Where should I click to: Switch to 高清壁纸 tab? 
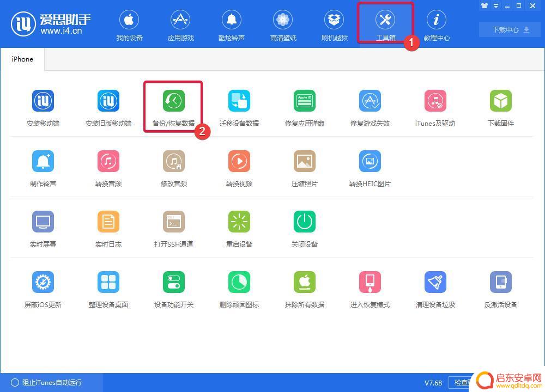point(283,26)
